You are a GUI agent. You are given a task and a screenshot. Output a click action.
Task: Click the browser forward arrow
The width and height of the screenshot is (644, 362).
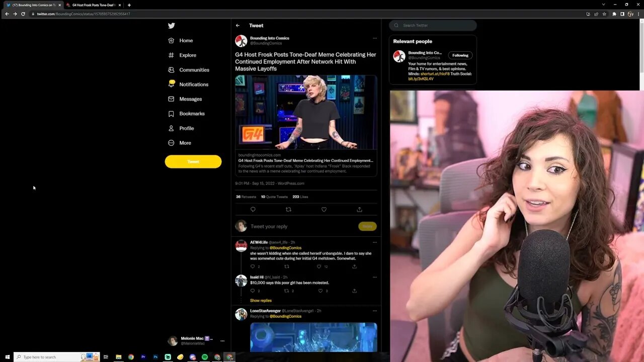click(15, 14)
